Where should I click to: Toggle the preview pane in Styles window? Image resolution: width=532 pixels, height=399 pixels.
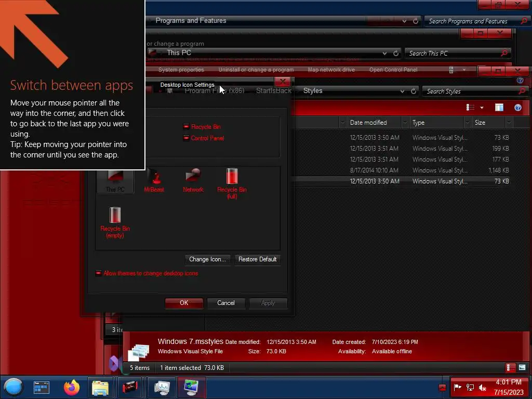pyautogui.click(x=499, y=108)
